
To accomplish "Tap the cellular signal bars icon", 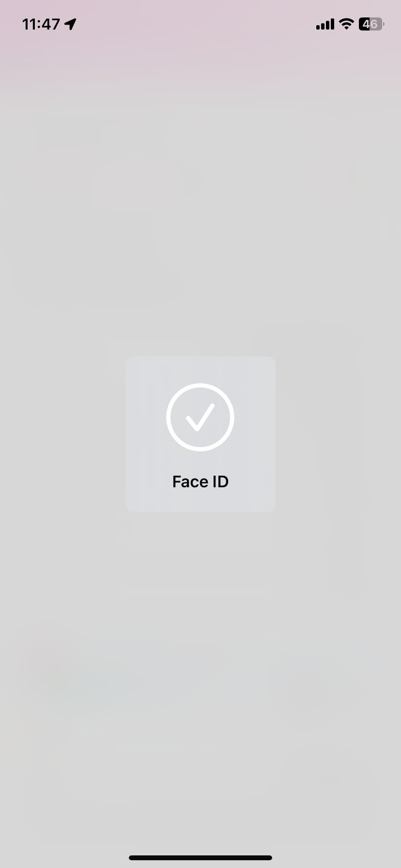I will click(325, 24).
